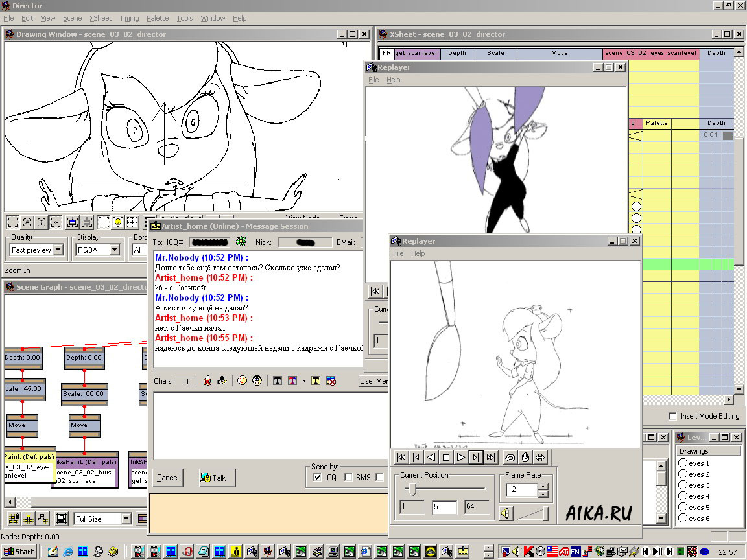Image resolution: width=747 pixels, height=560 pixels.
Task: Click the crossed-out speaker icon in message window
Action: pos(207,380)
